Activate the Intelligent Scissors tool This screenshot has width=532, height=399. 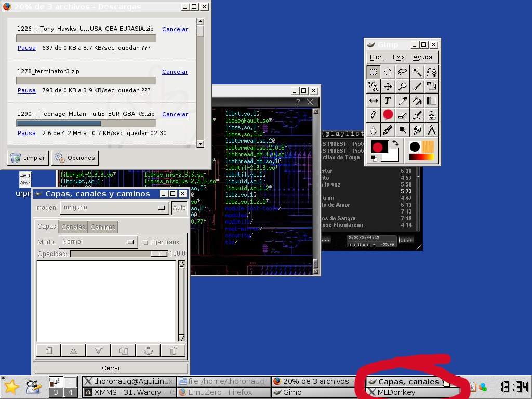[x=373, y=87]
